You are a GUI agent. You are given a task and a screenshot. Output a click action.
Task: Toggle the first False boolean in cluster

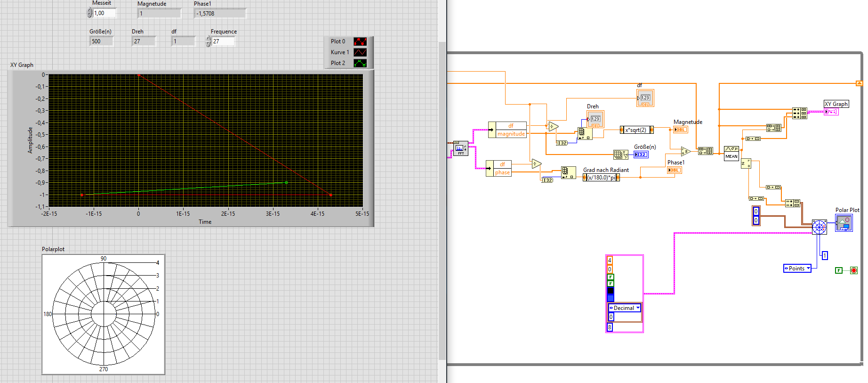pos(611,277)
